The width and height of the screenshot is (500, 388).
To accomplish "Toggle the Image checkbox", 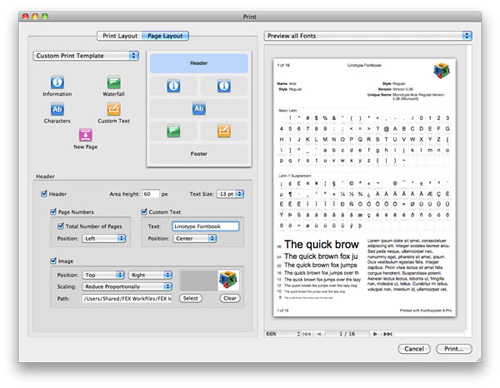I will click(53, 261).
